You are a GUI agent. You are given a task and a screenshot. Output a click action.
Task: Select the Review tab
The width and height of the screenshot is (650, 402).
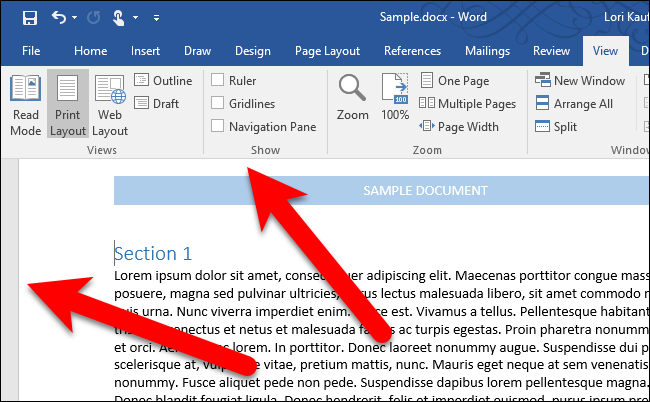coord(551,51)
